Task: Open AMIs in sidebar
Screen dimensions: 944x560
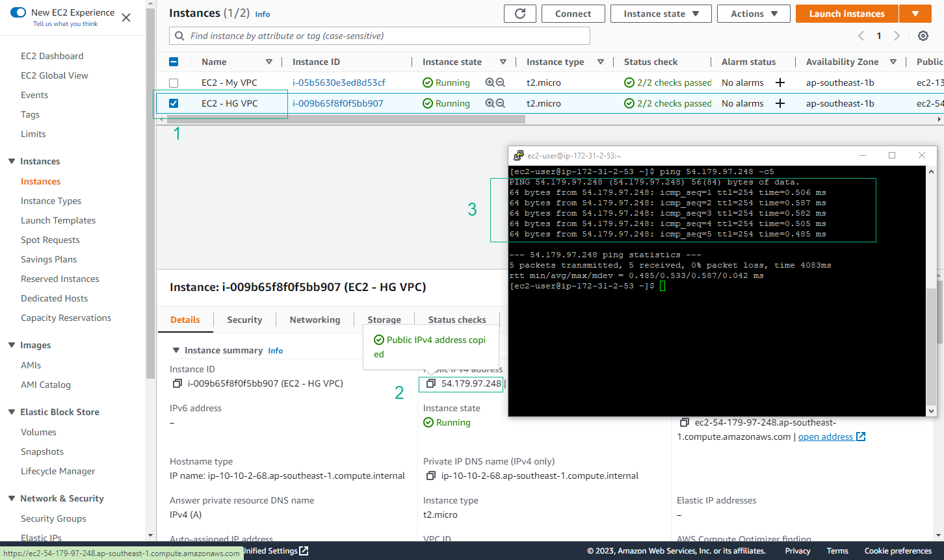Action: (31, 365)
